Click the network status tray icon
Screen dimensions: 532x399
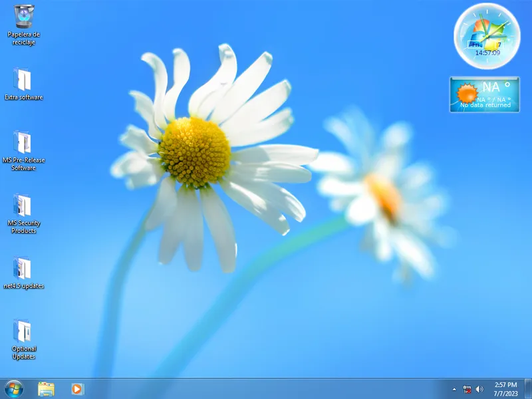(467, 390)
